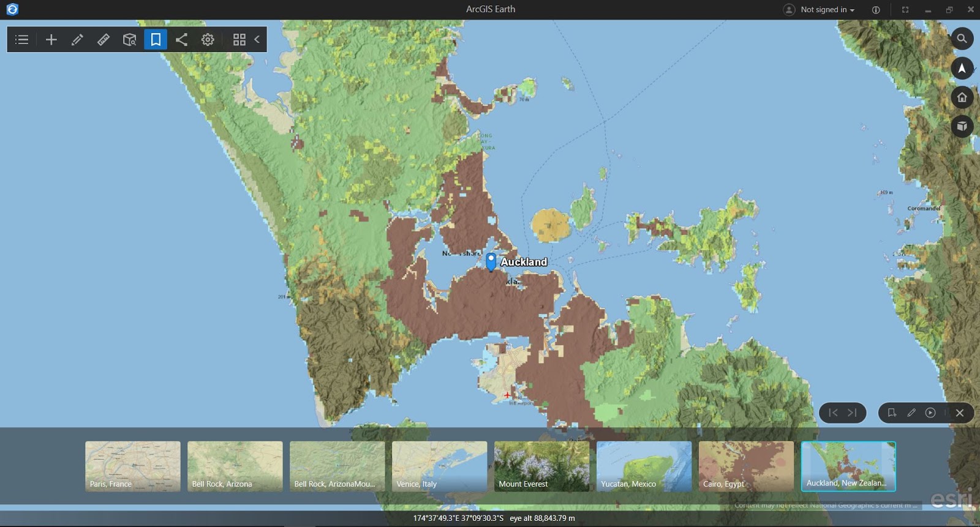Screen dimensions: 980x527
Task: Open the Venice, Italy bookmark
Action: pos(440,466)
